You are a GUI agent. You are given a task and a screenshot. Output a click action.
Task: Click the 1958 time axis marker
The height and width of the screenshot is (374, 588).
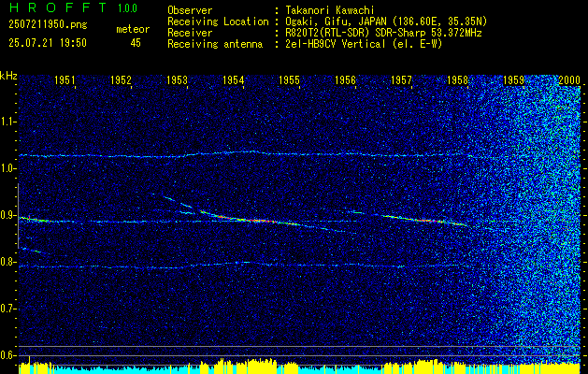click(457, 79)
